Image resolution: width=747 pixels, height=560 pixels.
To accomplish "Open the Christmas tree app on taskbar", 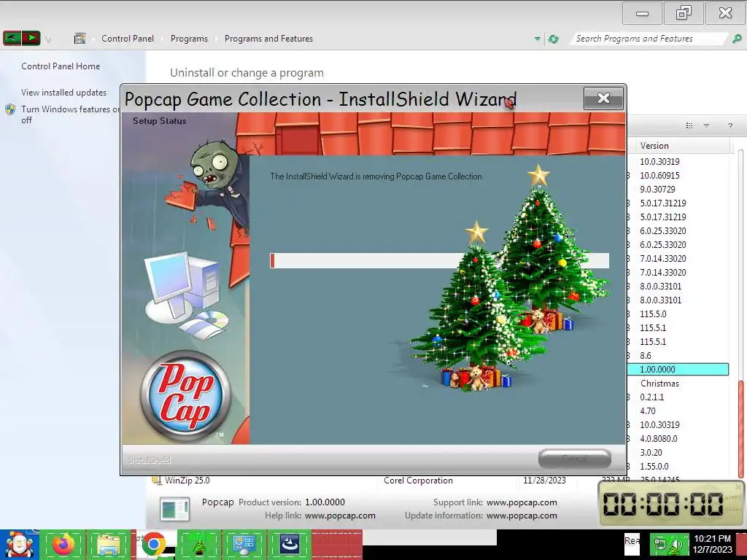I will 198,545.
